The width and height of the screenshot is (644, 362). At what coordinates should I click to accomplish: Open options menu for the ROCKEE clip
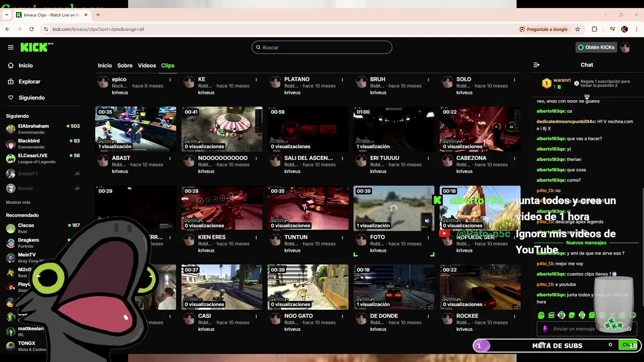pos(514,316)
